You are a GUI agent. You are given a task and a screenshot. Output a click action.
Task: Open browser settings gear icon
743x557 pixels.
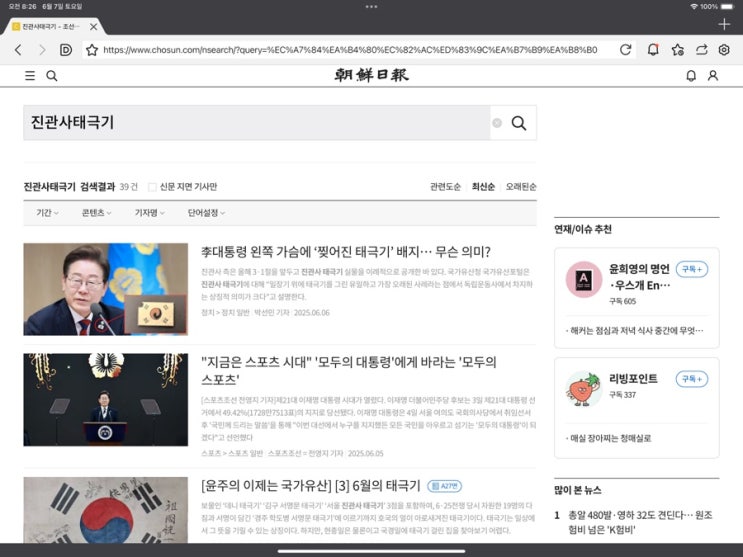(724, 50)
